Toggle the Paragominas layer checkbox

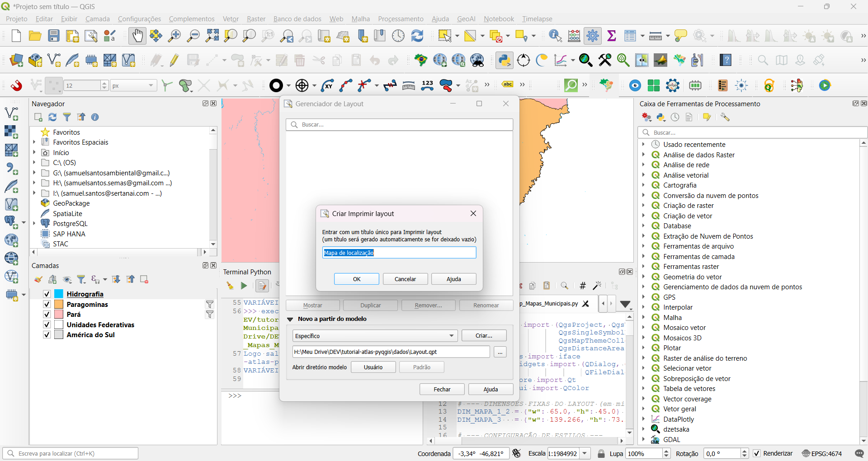[47, 305]
